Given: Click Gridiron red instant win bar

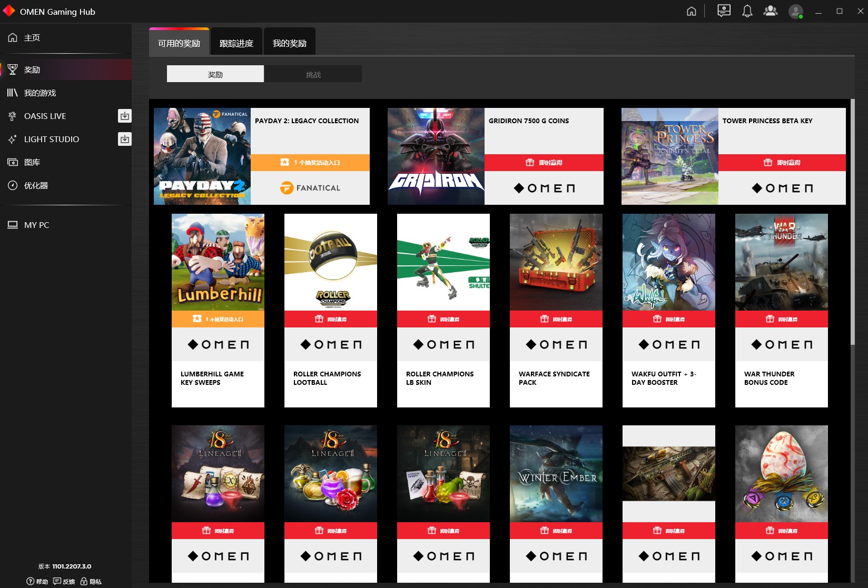Looking at the screenshot, I should pos(544,163).
